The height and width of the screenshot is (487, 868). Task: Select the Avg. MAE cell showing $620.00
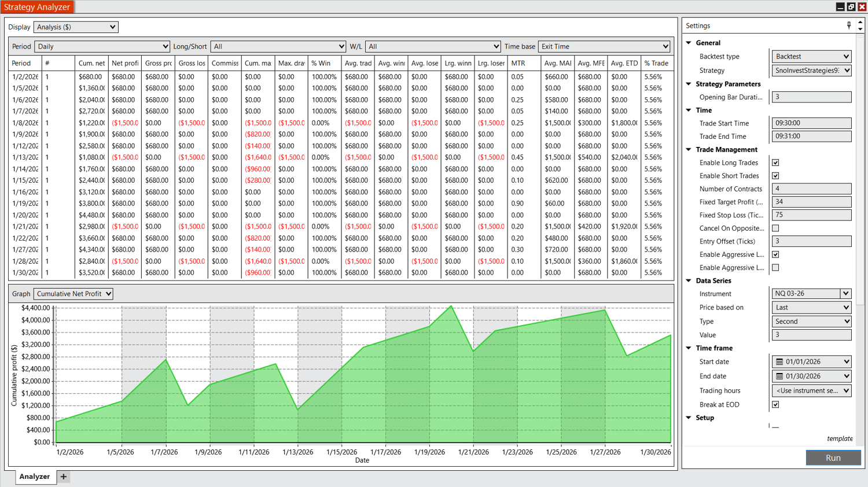pos(557,180)
